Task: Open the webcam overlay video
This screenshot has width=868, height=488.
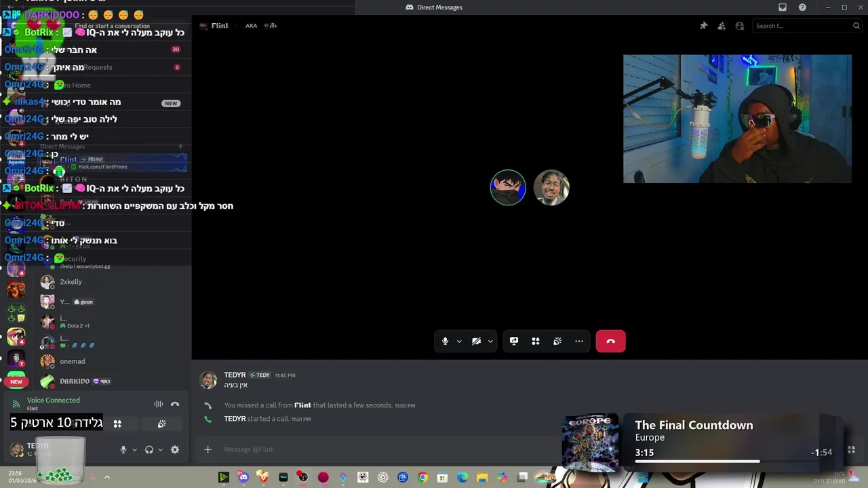Action: [x=737, y=119]
